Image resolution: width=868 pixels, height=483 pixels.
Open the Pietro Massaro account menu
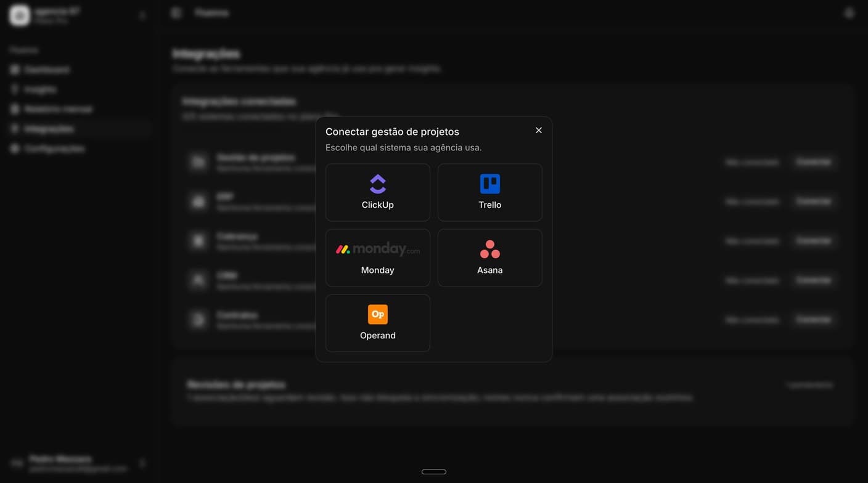(x=79, y=463)
